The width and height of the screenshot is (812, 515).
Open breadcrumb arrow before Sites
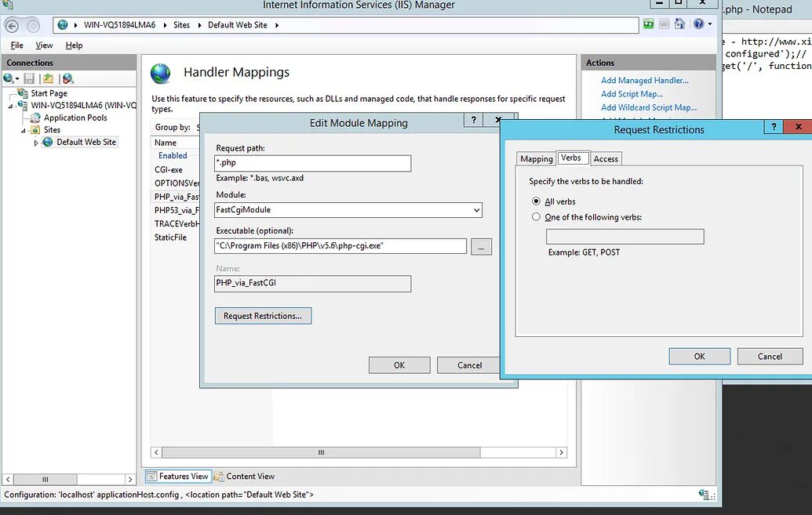pos(165,25)
